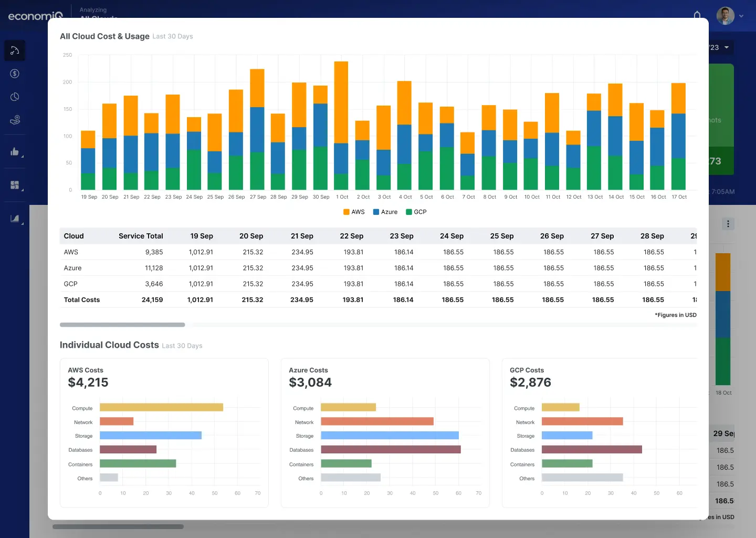The width and height of the screenshot is (756, 538).
Task: Click the GCP Costs $2,876 amount
Action: tap(530, 382)
